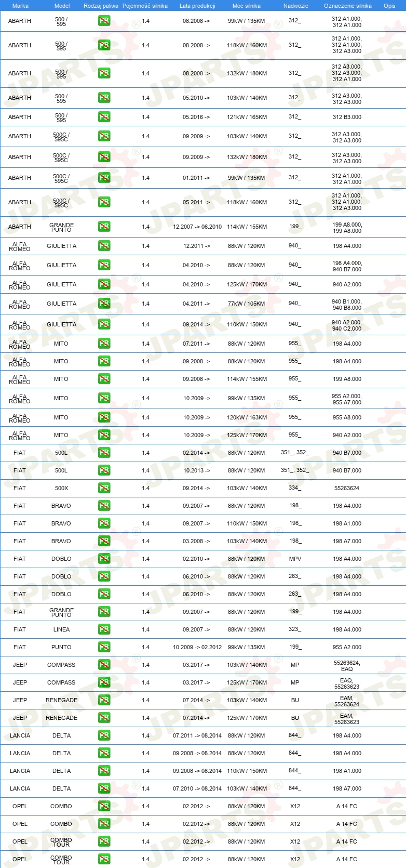The width and height of the screenshot is (406, 868).
Task: Click the Lata produkcji column header
Action: coord(197,6)
